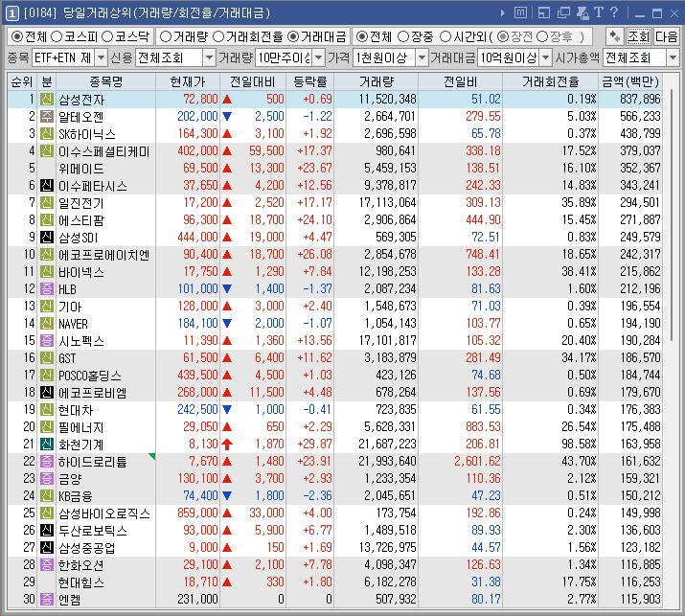Screen dimensions: 685x616
Task: Sort by the 전일비 column header
Action: [461, 82]
